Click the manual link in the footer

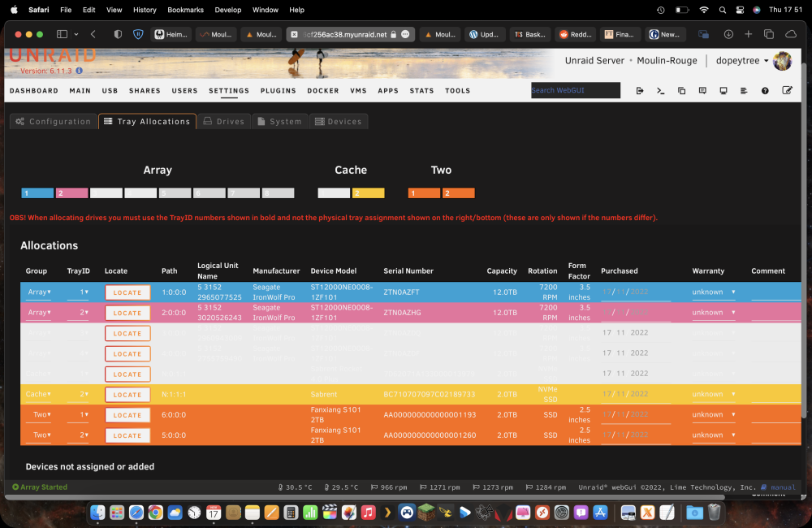(x=783, y=487)
